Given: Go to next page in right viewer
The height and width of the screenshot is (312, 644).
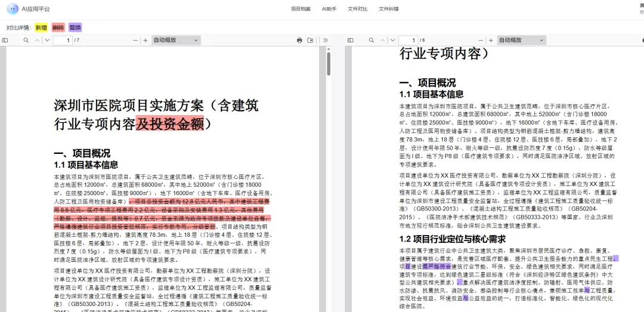Looking at the screenshot, I should click(392, 41).
